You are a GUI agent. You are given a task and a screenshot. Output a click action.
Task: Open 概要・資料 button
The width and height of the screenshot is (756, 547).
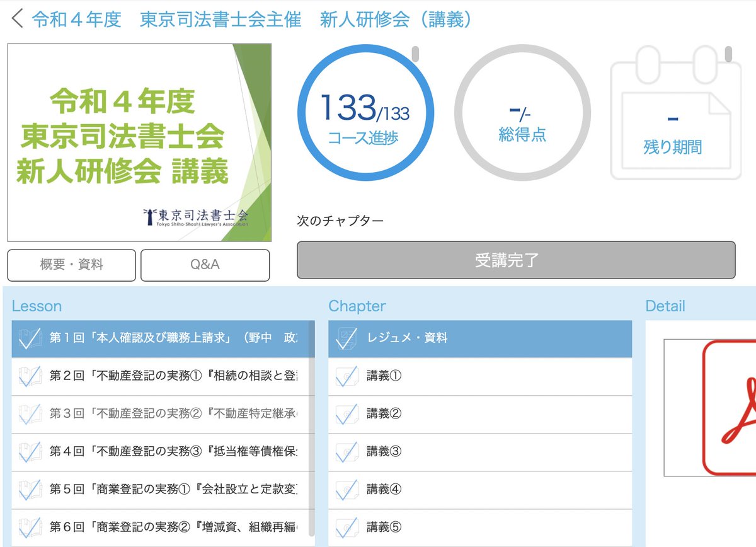tap(72, 265)
